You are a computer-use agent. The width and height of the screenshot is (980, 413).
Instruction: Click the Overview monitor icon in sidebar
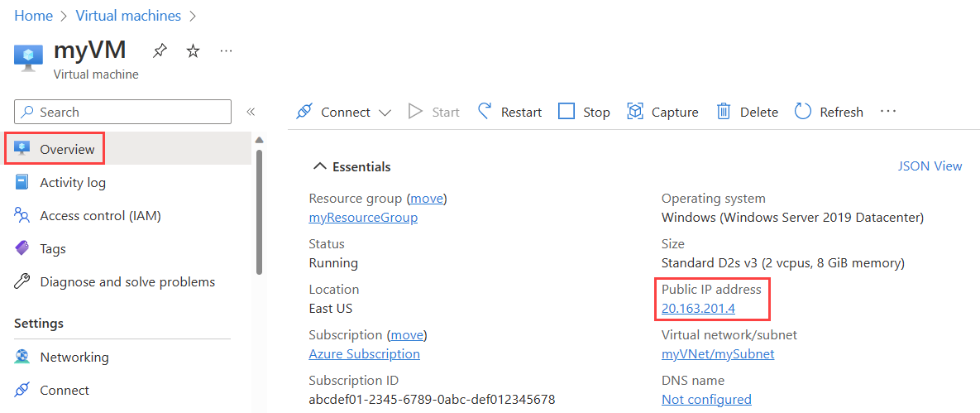(22, 149)
